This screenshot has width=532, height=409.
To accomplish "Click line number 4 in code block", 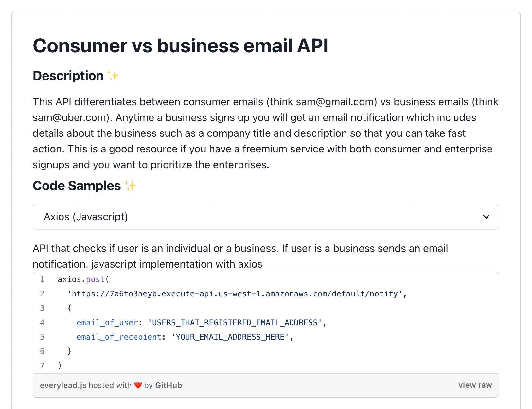I will pos(42,322).
